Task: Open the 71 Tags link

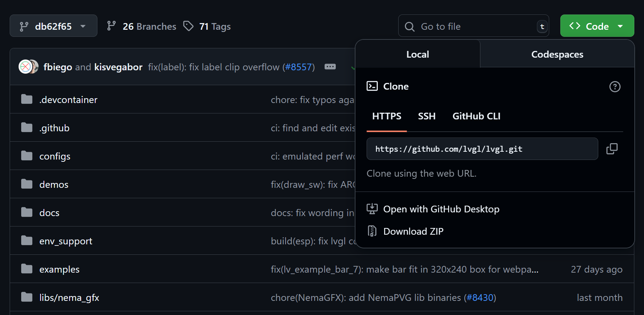Action: tap(207, 26)
